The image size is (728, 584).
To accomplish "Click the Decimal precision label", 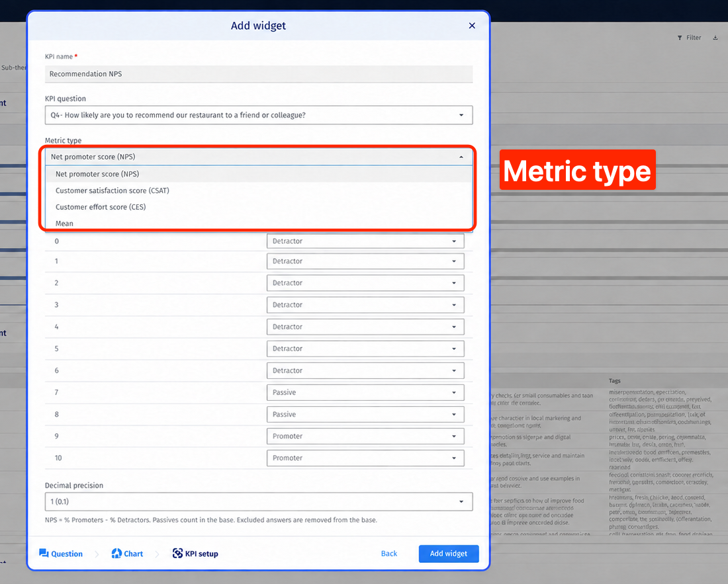I will click(74, 485).
